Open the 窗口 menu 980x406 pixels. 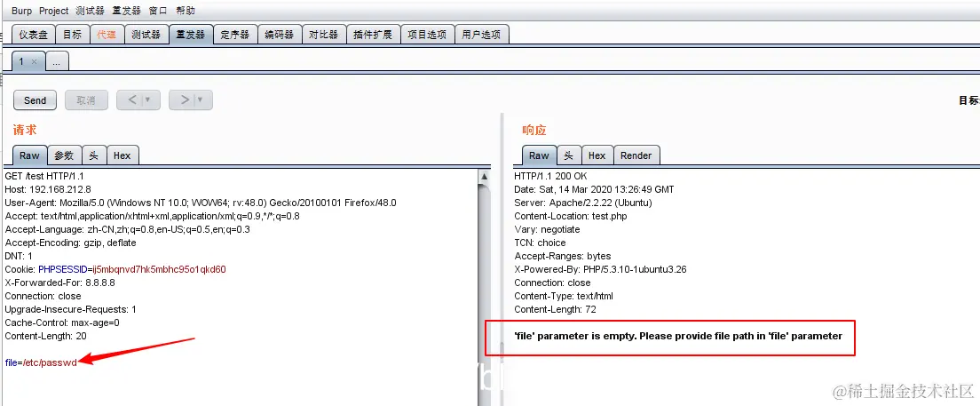point(158,11)
